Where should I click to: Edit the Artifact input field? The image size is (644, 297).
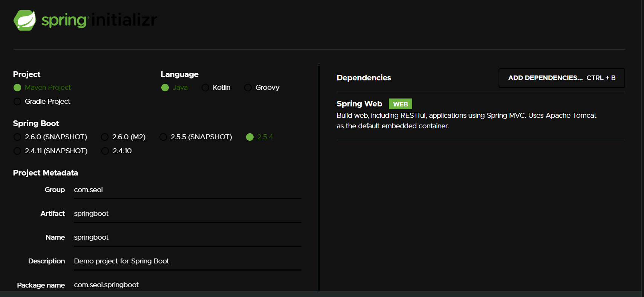[x=187, y=214]
